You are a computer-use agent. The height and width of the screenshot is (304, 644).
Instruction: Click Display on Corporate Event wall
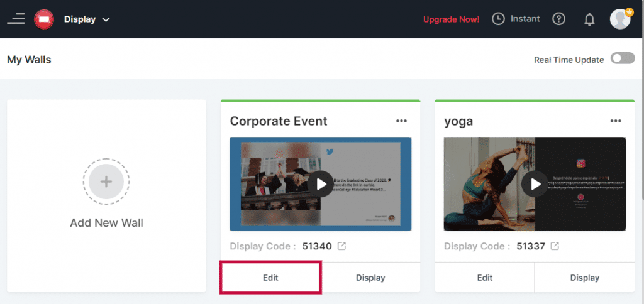click(370, 278)
